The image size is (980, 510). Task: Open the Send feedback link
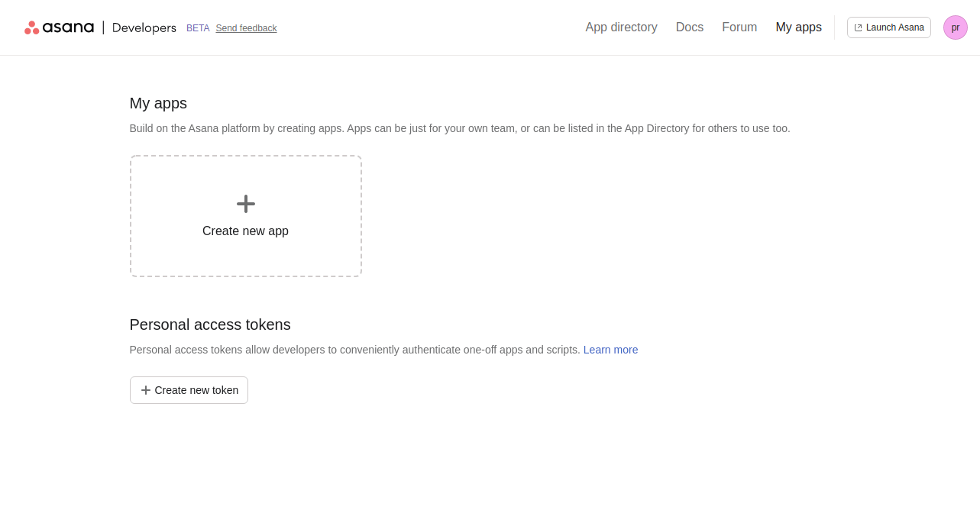(x=246, y=27)
